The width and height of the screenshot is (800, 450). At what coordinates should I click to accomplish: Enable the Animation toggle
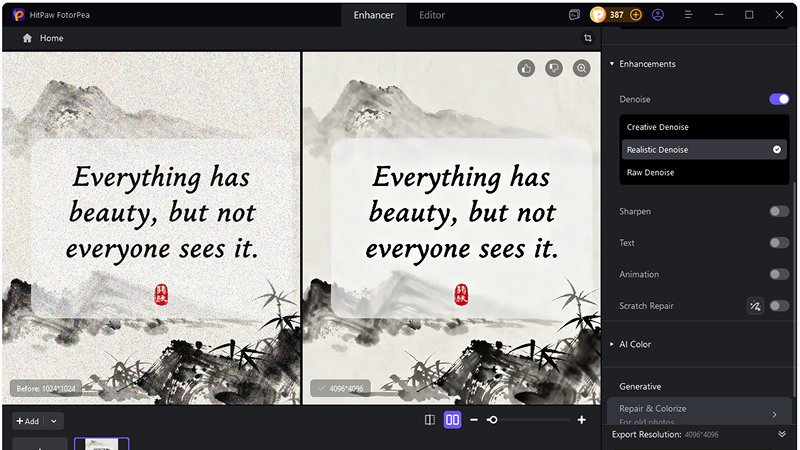(x=779, y=274)
